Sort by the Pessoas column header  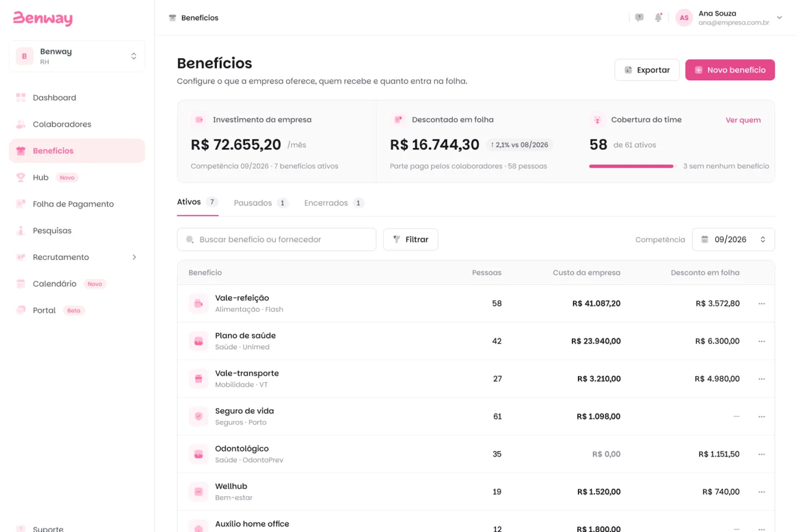(487, 272)
